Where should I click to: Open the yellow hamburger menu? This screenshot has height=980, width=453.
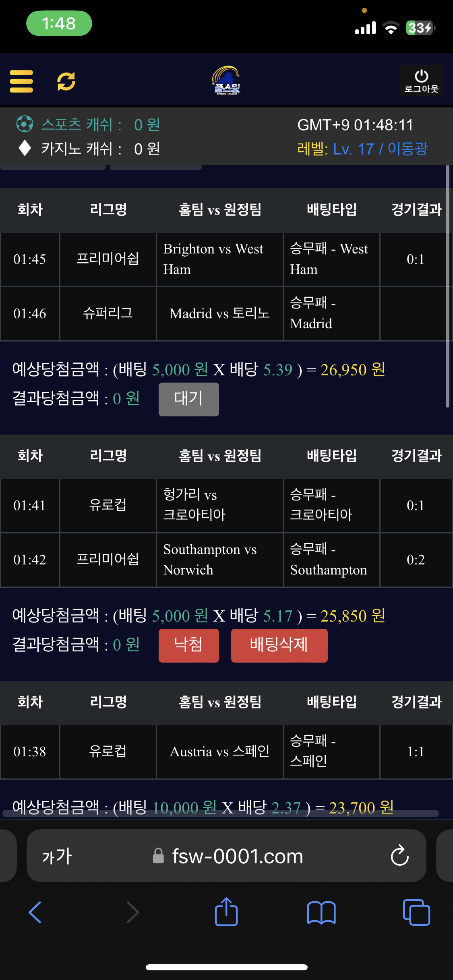point(21,81)
